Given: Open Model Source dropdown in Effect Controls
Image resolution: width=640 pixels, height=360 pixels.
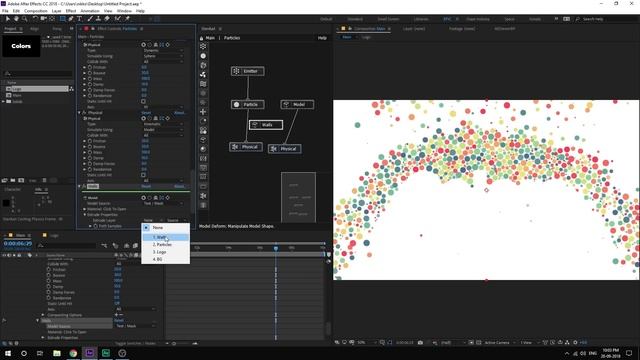Looking at the screenshot, I should click(163, 203).
